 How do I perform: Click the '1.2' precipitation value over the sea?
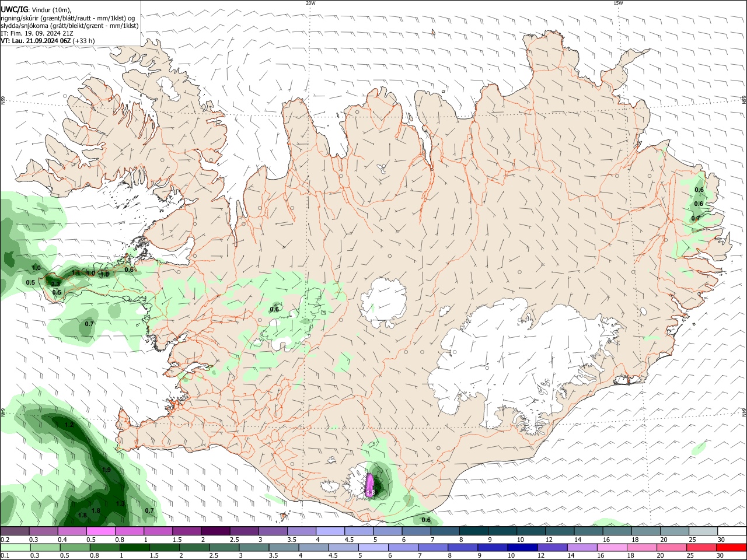point(69,425)
